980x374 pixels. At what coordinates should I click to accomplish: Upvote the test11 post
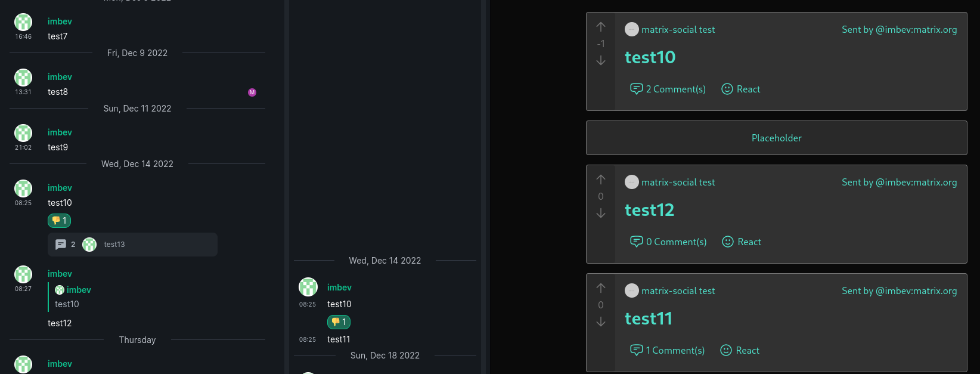pos(601,288)
